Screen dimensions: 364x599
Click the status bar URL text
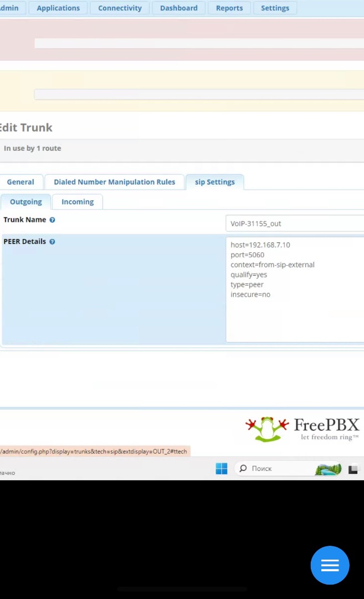click(x=94, y=451)
